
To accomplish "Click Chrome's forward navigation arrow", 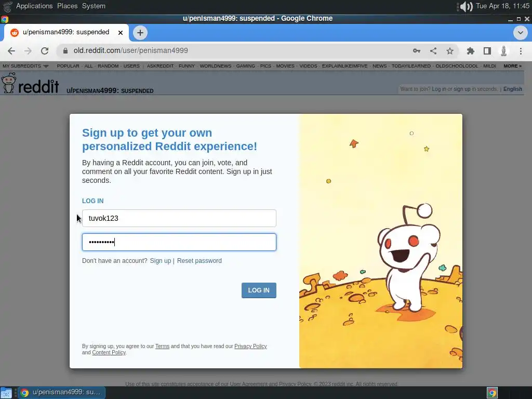I will point(28,51).
